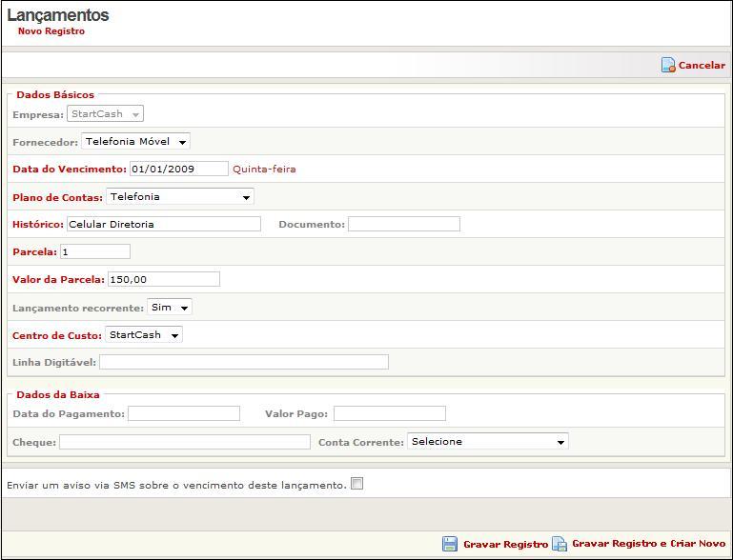This screenshot has width=733, height=560.
Task: Click the Cancelar document icon
Action: click(668, 66)
